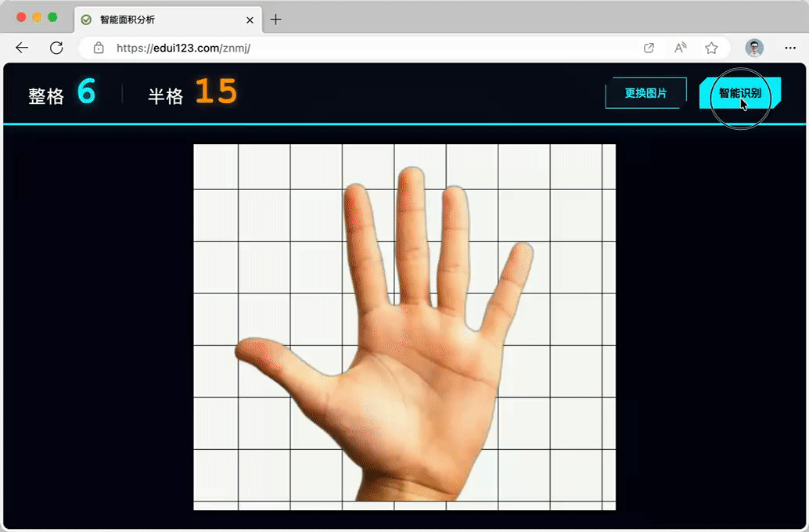809x532 pixels.
Task: Navigate back using the back arrow icon
Action: point(22,47)
